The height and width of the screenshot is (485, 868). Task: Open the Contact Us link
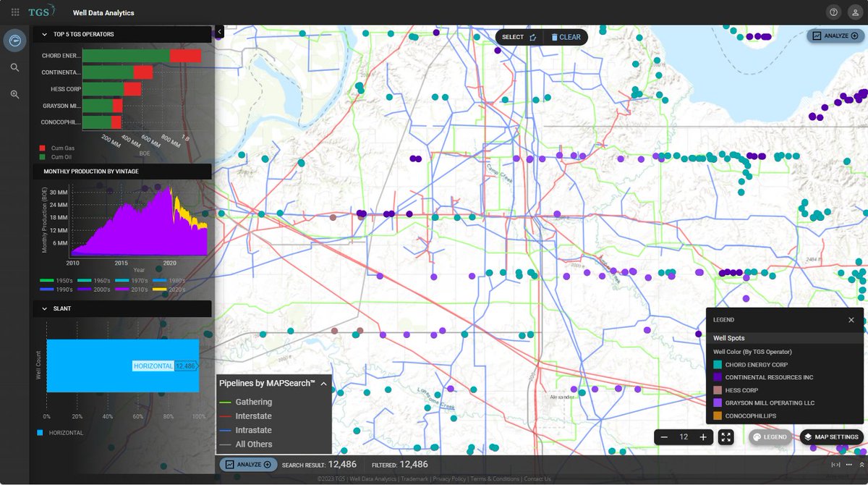tap(537, 479)
